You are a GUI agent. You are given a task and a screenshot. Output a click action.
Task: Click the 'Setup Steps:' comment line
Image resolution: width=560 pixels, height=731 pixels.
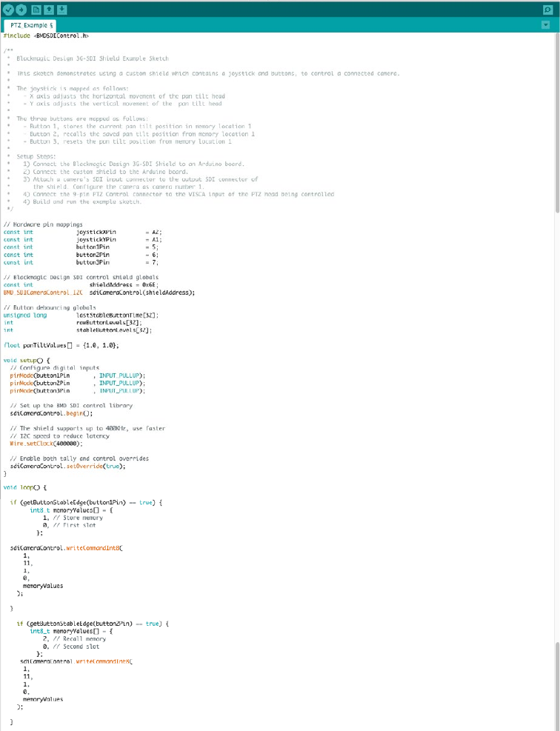click(x=36, y=157)
